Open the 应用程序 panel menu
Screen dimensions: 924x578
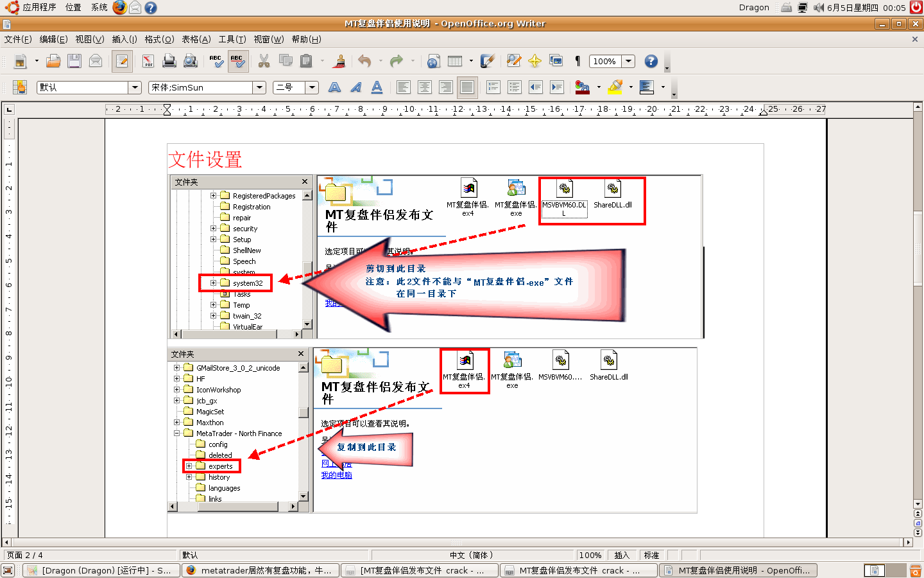[x=39, y=8]
